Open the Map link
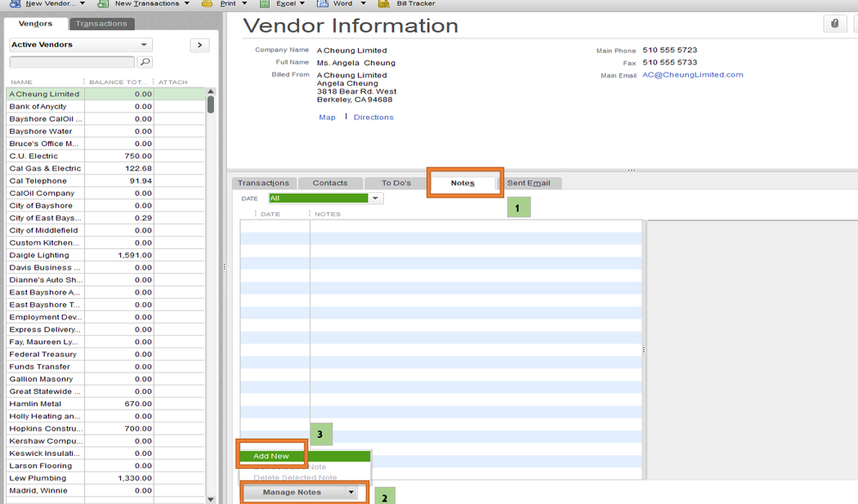The height and width of the screenshot is (504, 858). click(x=327, y=117)
